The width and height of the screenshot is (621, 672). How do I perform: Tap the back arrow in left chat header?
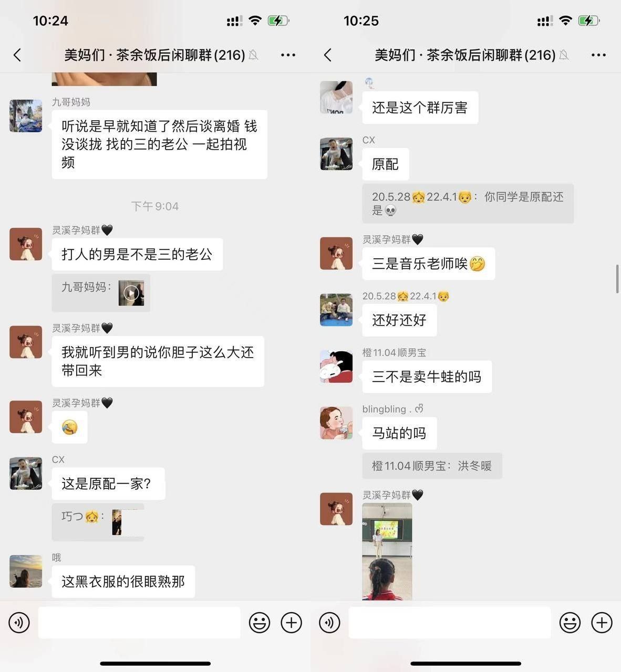tap(17, 55)
